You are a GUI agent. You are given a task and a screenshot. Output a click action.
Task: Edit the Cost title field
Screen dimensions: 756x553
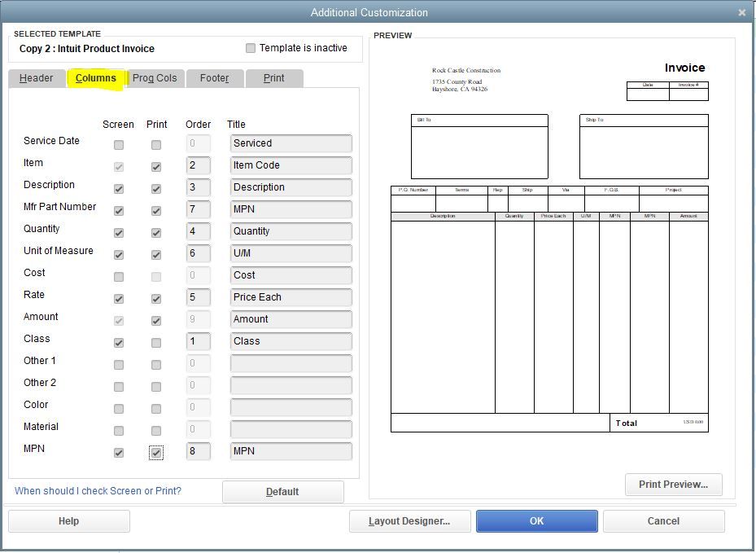click(x=291, y=275)
